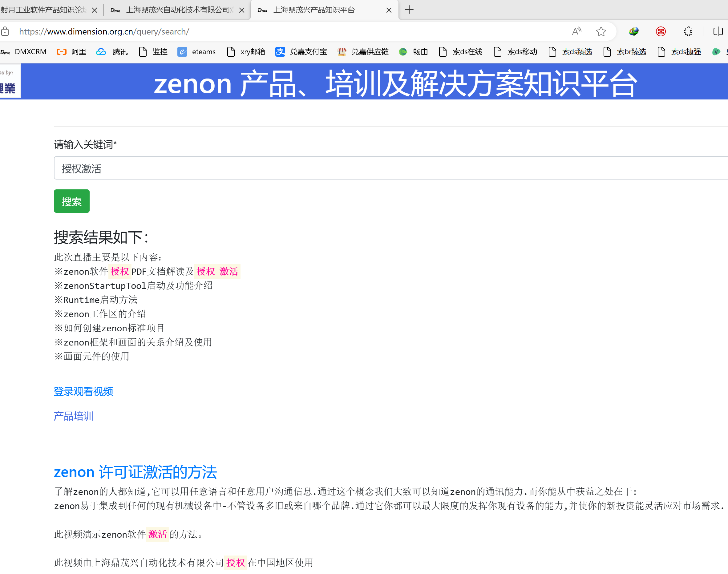Open the 腾讯 bookmark
Screen dimensions: 728x574
pyautogui.click(x=112, y=52)
